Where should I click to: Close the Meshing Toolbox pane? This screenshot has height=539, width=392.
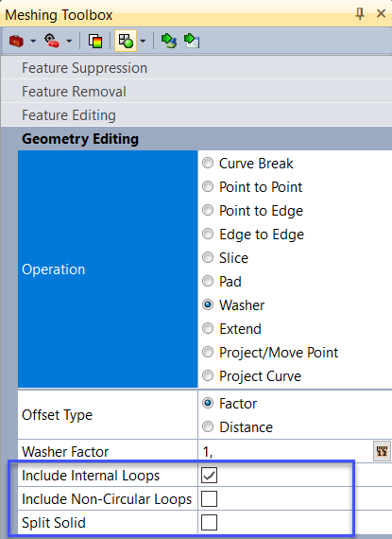coord(381,13)
